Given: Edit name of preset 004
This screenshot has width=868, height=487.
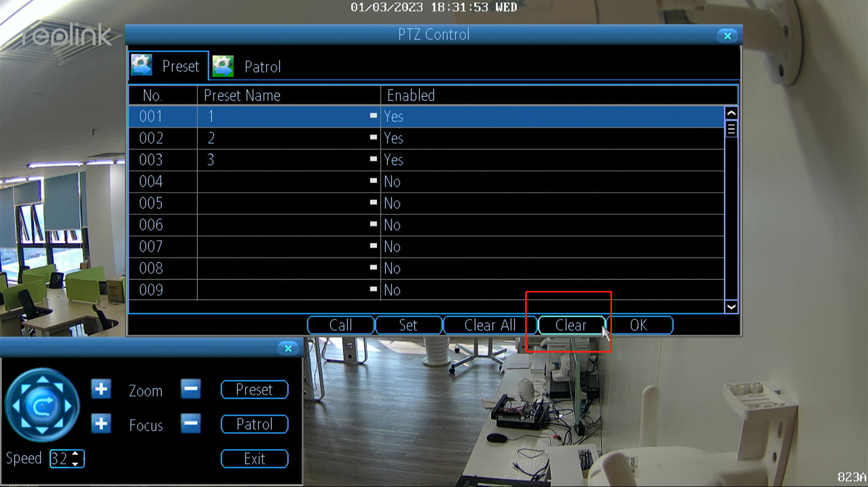Looking at the screenshot, I should 373,181.
